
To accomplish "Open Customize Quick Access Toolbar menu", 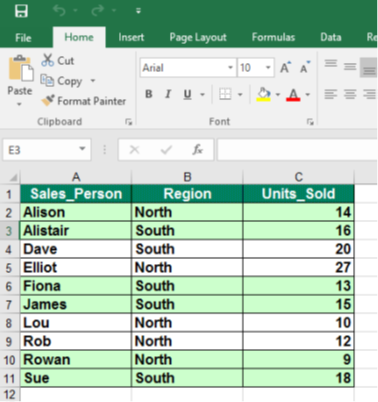I will (x=138, y=11).
